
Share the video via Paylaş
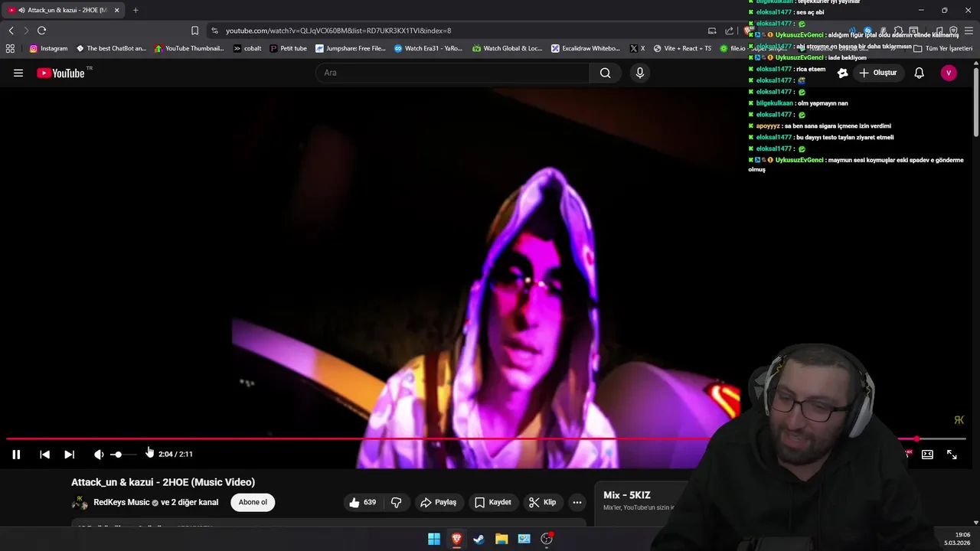pyautogui.click(x=439, y=502)
